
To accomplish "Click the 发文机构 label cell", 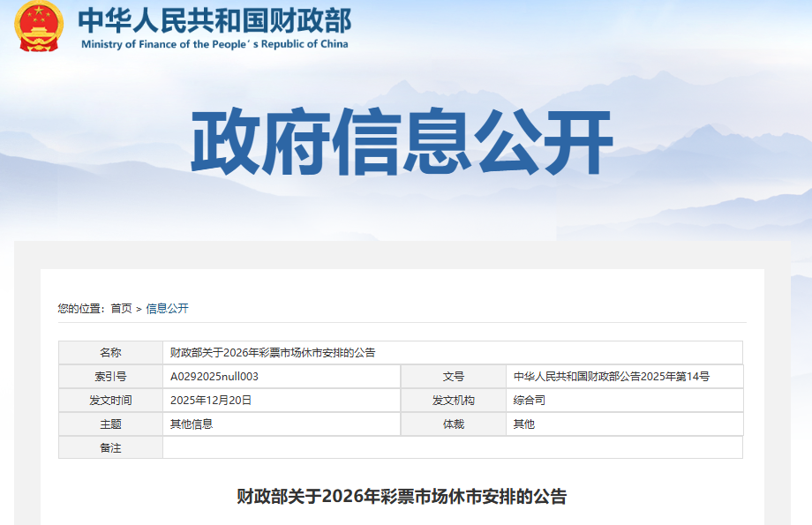I will pyautogui.click(x=453, y=400).
